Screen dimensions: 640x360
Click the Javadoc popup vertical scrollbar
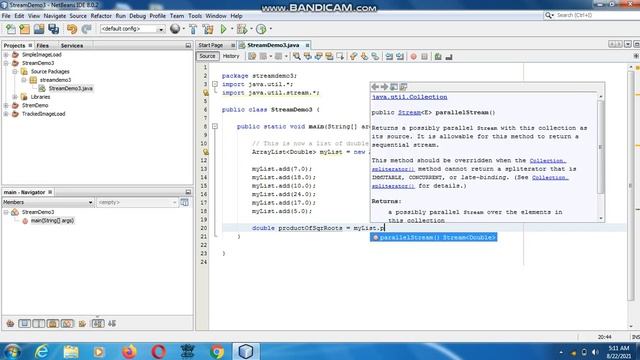[x=600, y=148]
